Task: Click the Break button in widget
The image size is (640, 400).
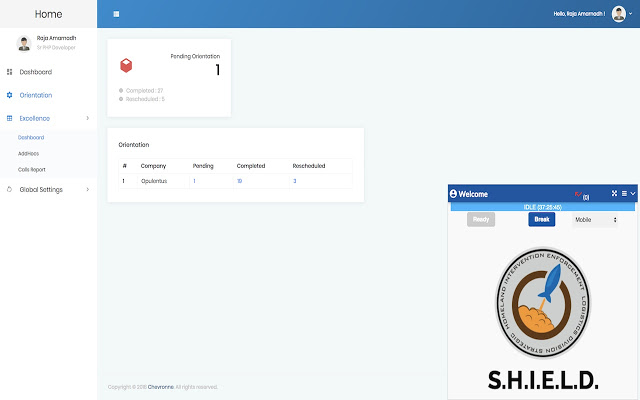Action: pos(542,220)
